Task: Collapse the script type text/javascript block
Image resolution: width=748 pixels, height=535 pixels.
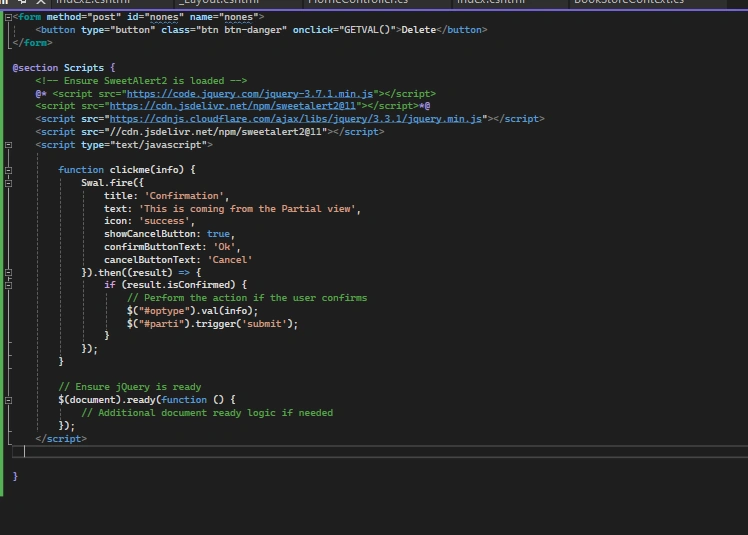Action: tap(8, 145)
